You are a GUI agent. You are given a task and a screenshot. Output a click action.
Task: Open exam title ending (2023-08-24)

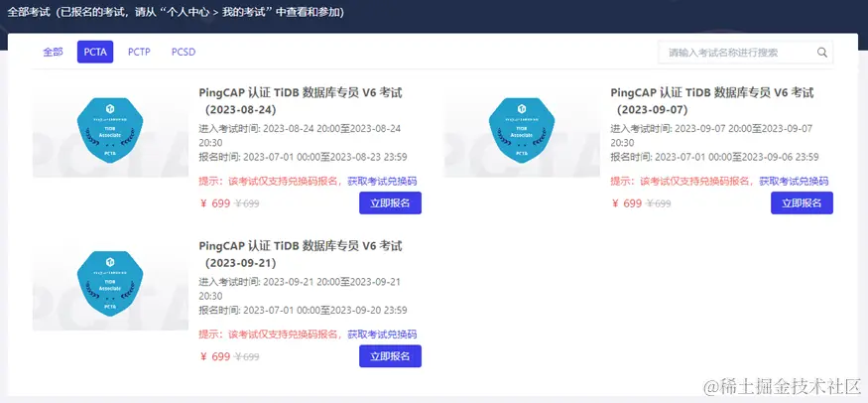301,101
